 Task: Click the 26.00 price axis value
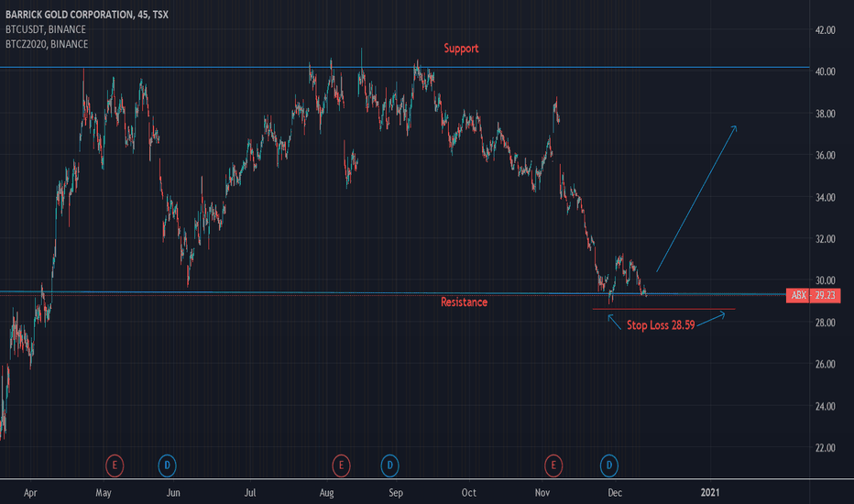point(825,364)
